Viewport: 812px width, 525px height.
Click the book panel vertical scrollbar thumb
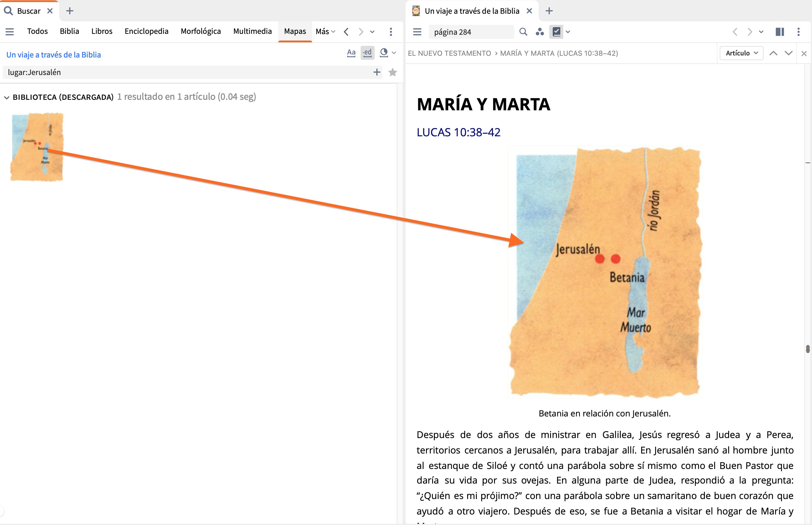coord(808,349)
